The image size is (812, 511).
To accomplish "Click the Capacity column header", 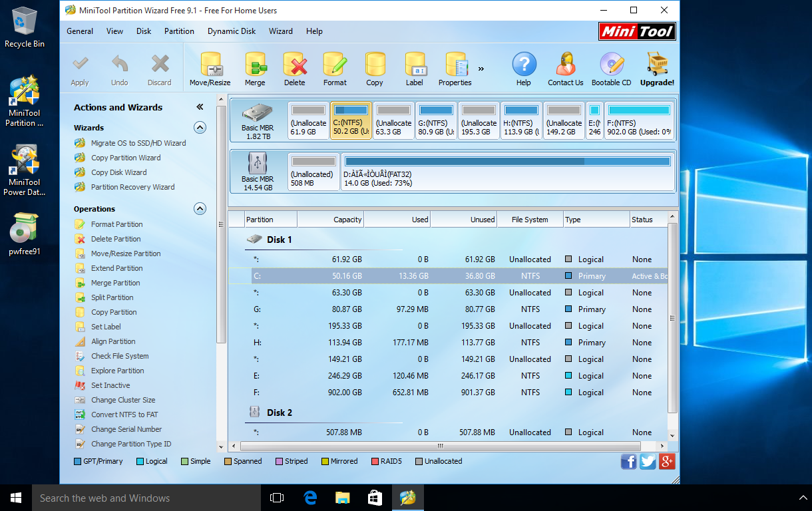I will click(x=331, y=220).
